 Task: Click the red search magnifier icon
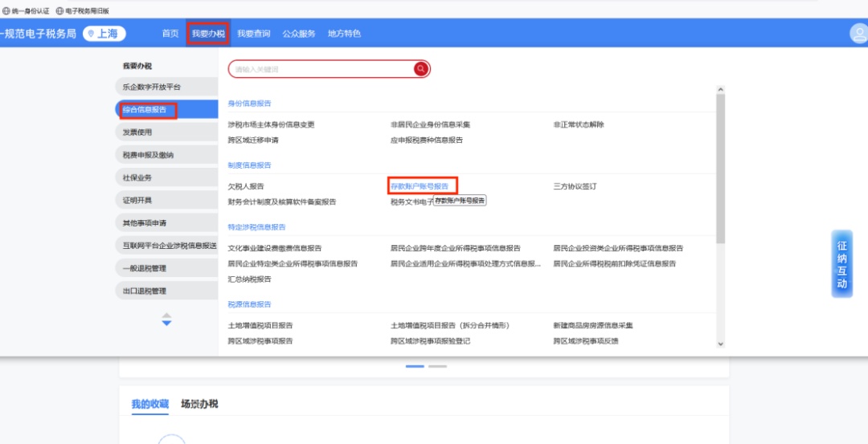pos(420,69)
